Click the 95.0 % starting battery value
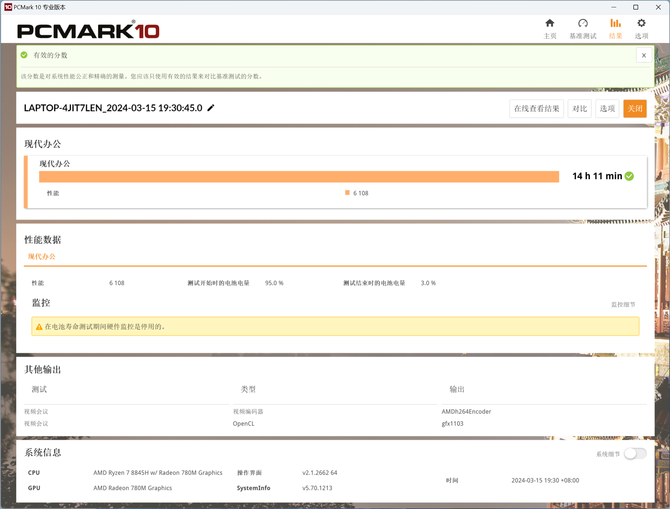The width and height of the screenshot is (670, 509). [274, 283]
